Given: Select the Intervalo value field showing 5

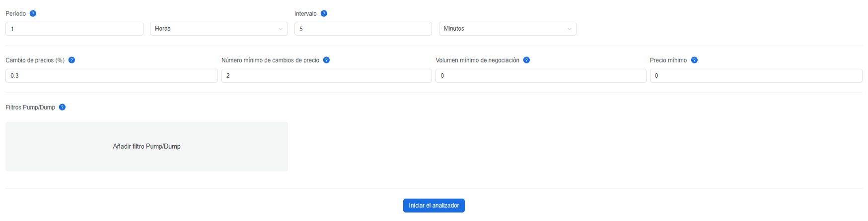Looking at the screenshot, I should (363, 29).
